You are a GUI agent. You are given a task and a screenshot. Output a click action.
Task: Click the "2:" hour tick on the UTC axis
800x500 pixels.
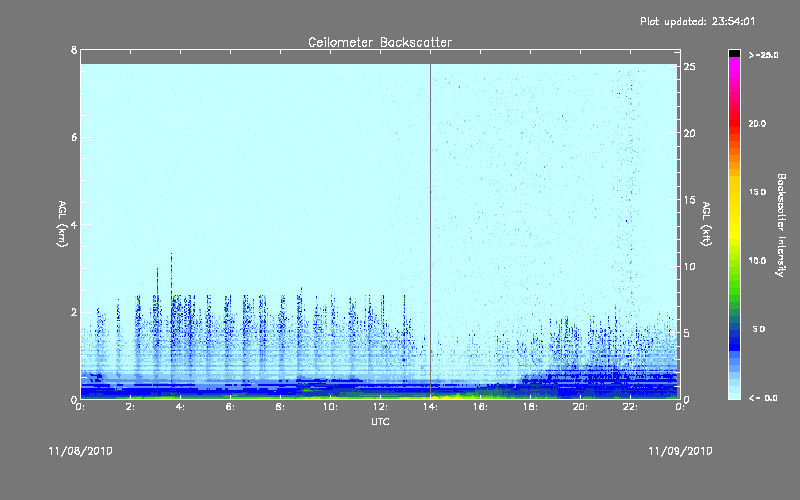pos(130,407)
